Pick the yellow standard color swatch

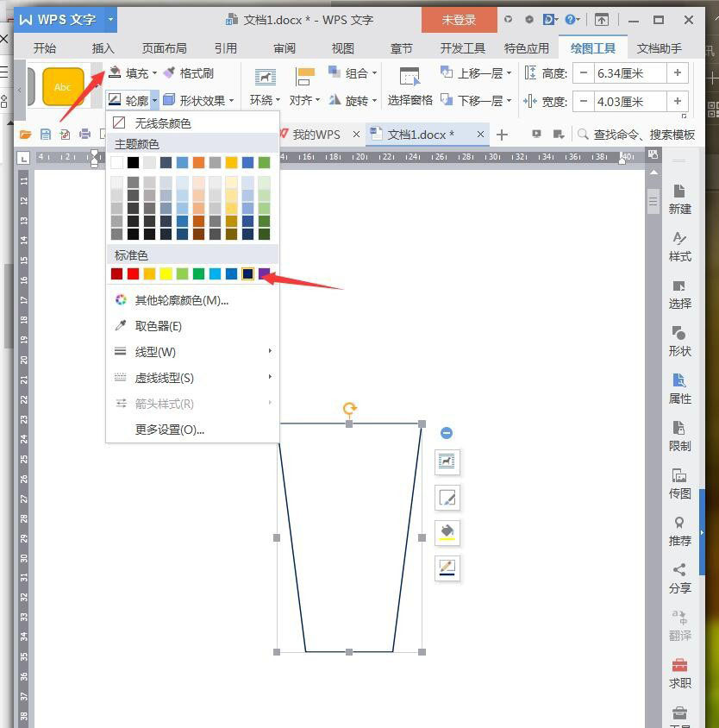coord(166,273)
